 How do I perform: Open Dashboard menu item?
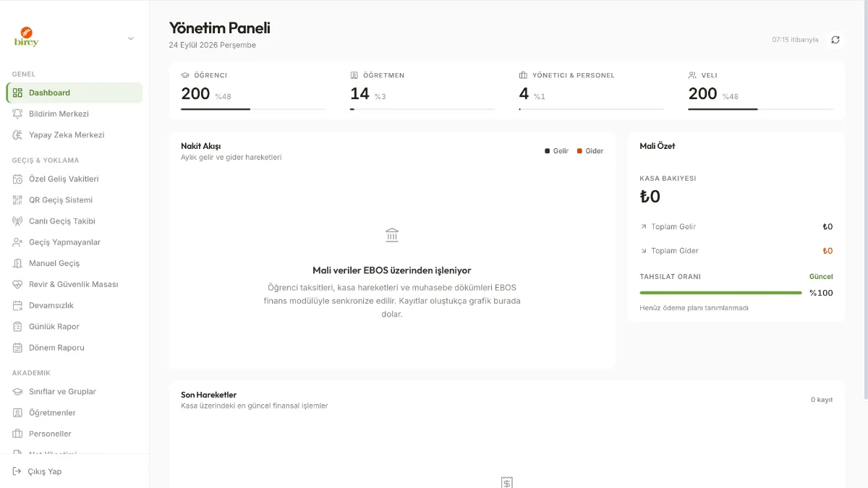coord(75,93)
